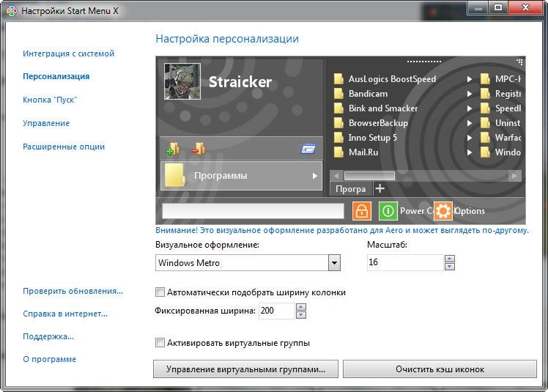Click the preview scrollbar right arrow
Viewport: 548px width, 392px height.
pyautogui.click(x=514, y=176)
